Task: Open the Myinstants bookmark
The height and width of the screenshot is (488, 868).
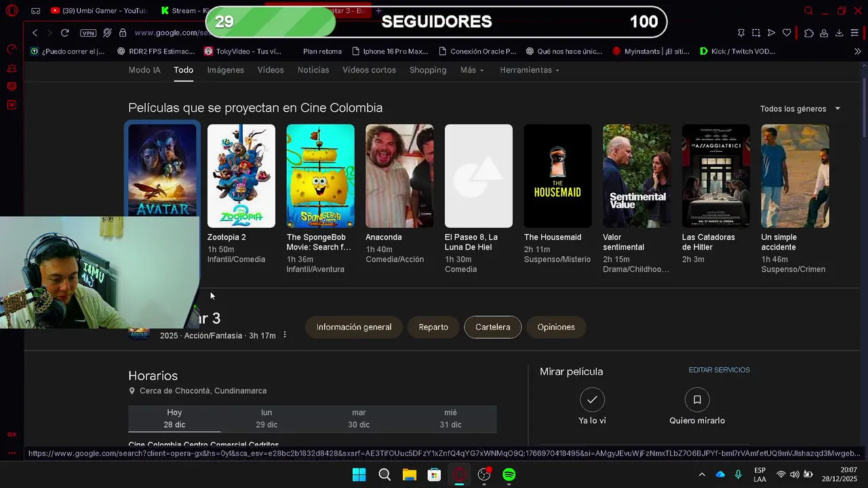Action: pyautogui.click(x=651, y=52)
